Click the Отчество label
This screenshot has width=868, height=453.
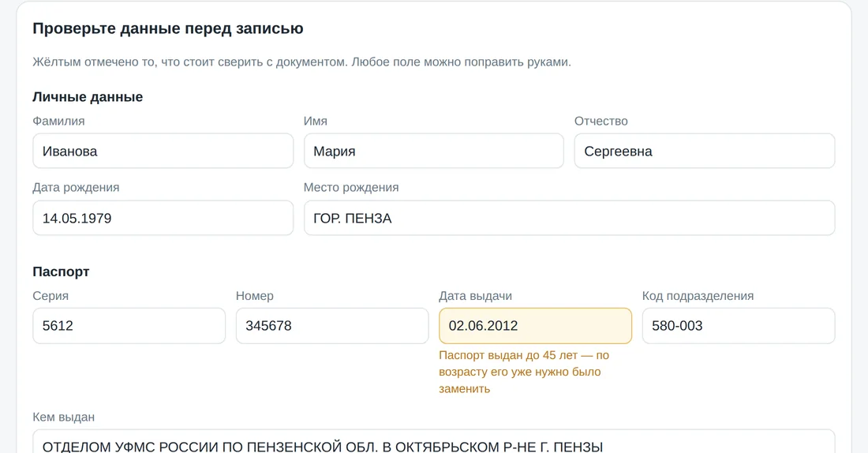(x=601, y=121)
